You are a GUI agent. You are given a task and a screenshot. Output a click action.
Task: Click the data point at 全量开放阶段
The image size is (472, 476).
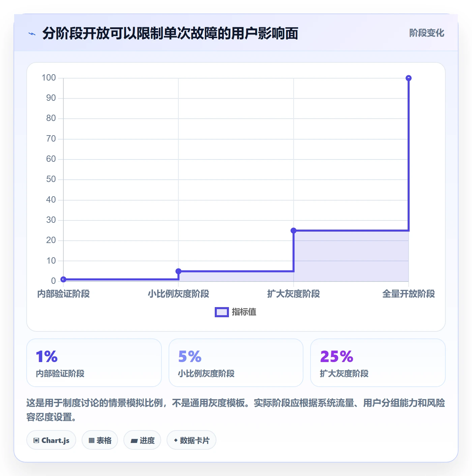(409, 78)
